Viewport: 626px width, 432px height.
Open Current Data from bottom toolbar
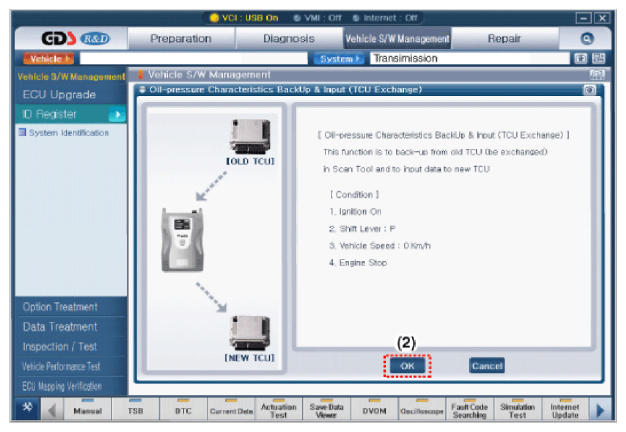point(228,410)
